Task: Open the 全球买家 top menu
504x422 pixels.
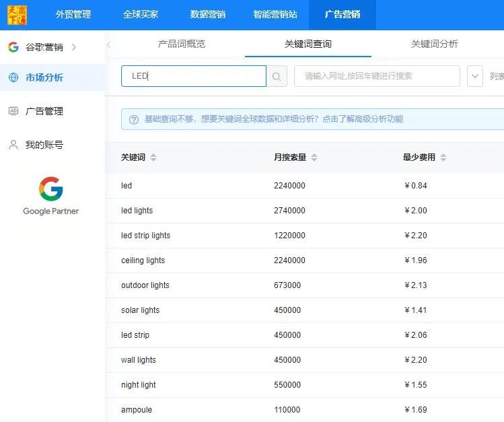Action: 141,14
